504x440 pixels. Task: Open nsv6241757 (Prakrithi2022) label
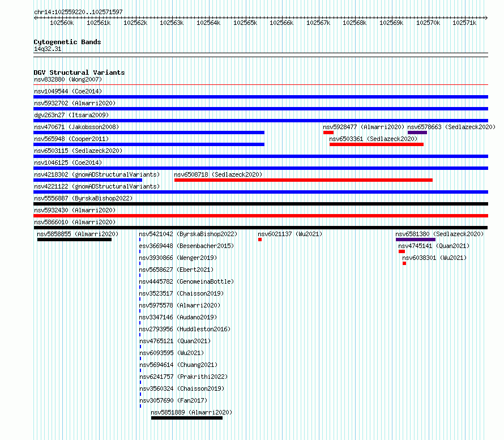[x=183, y=377]
